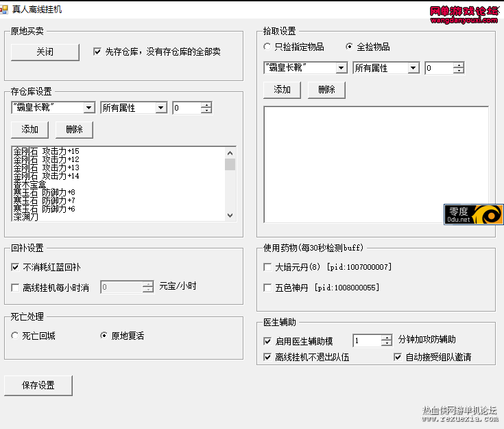The image size is (504, 429).
Task: Increase value spinner in 拾取设置
Action: pos(458,65)
